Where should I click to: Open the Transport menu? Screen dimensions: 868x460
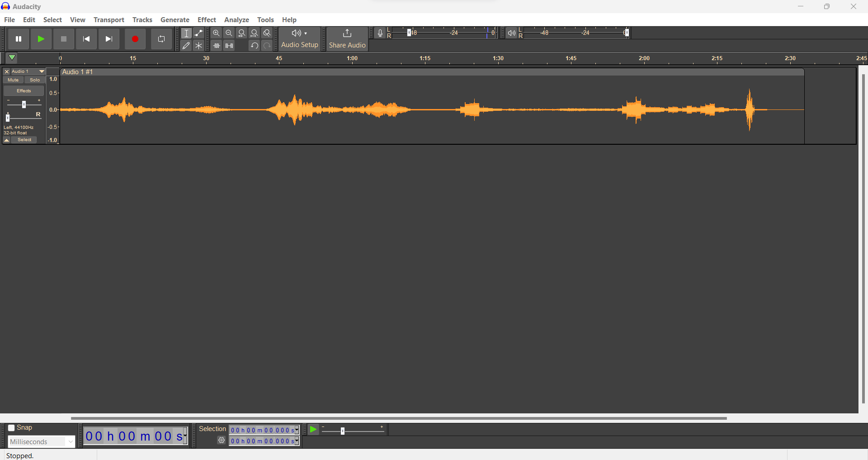(108, 20)
